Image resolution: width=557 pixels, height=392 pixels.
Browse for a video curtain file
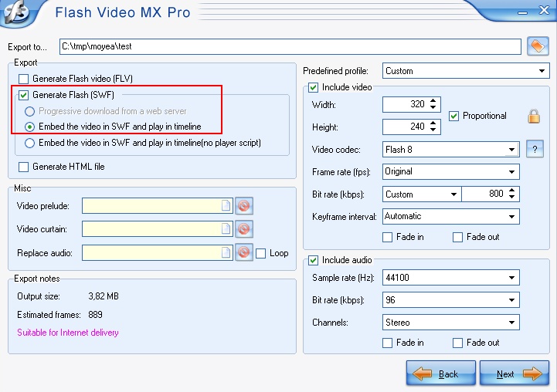pyautogui.click(x=226, y=229)
